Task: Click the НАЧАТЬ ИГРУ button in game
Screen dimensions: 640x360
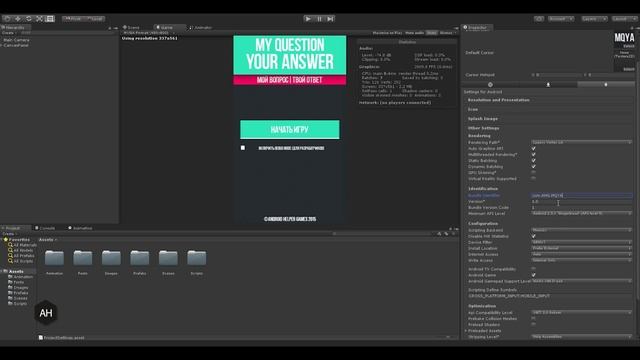Action: pos(290,129)
